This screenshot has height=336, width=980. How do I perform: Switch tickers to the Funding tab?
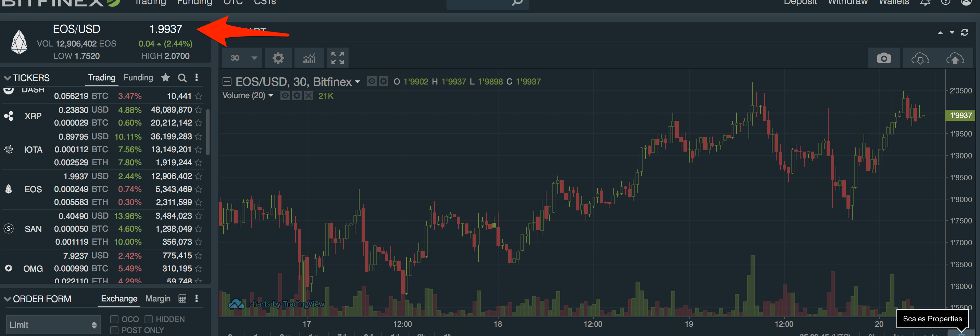point(138,78)
